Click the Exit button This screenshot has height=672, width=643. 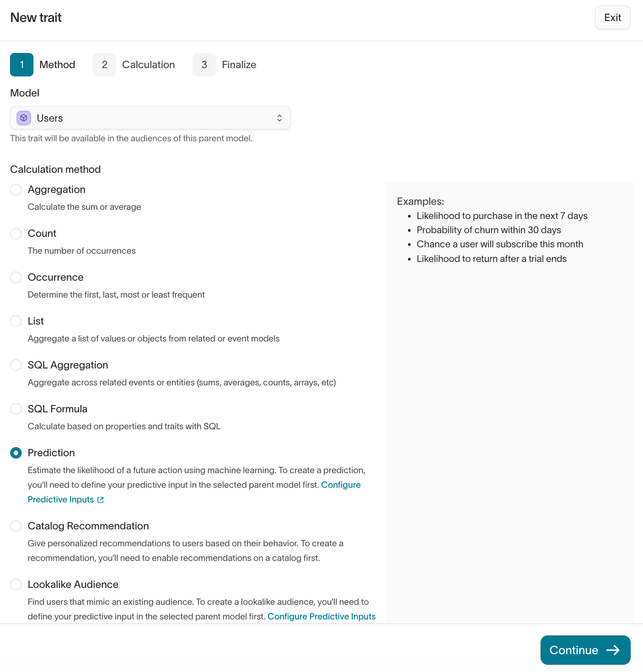pos(612,17)
